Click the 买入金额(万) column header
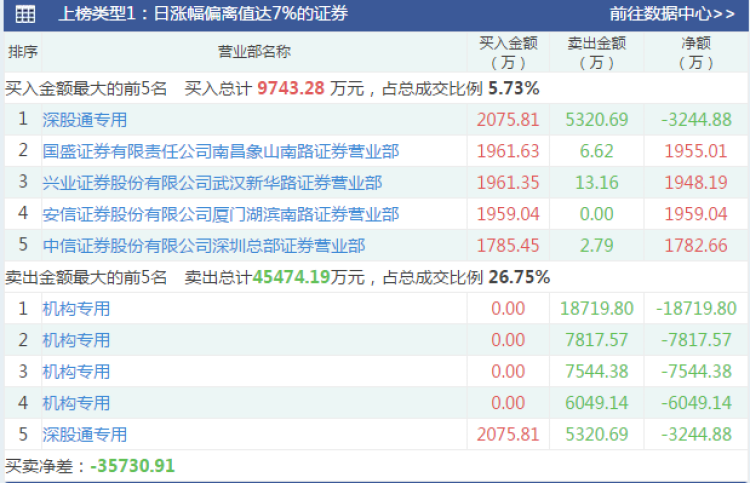Viewport: 750px width, 483px height. click(508, 52)
